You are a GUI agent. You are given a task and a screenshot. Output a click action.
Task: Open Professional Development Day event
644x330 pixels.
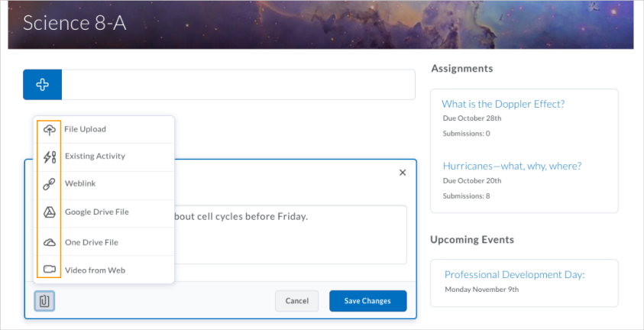(x=515, y=274)
